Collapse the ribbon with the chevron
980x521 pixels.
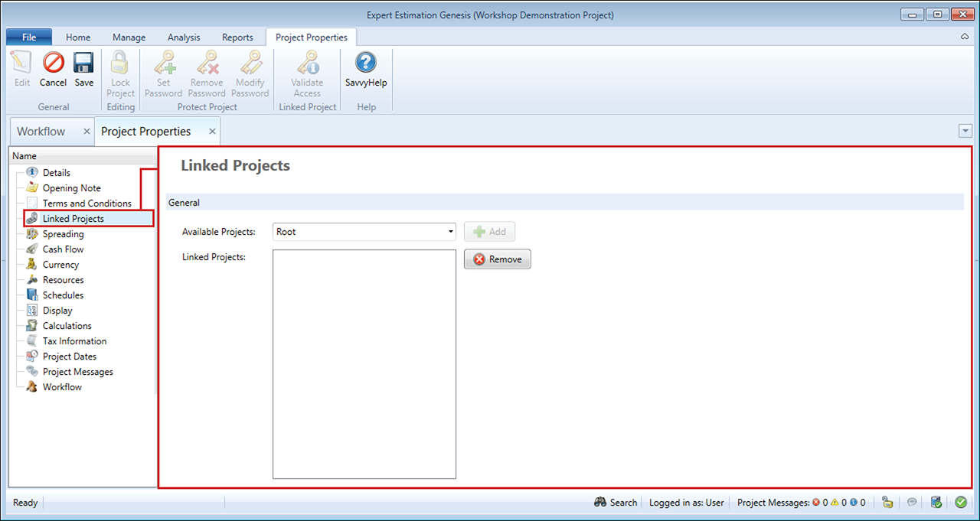point(965,37)
